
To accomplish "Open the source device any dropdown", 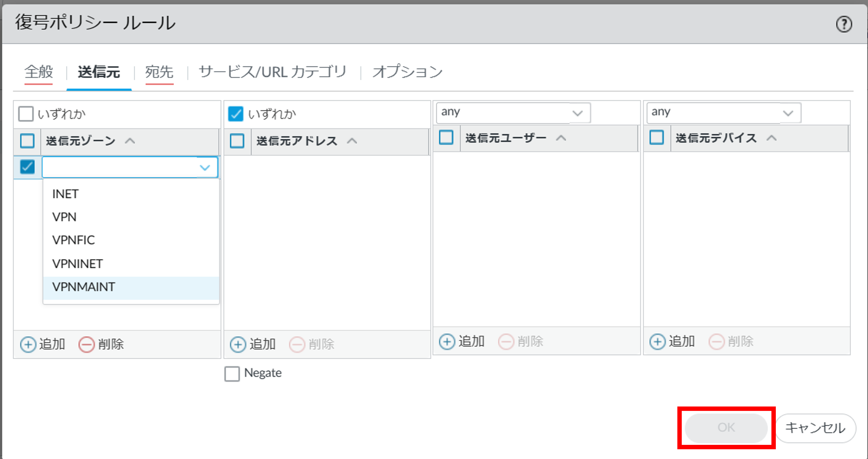I will point(788,113).
